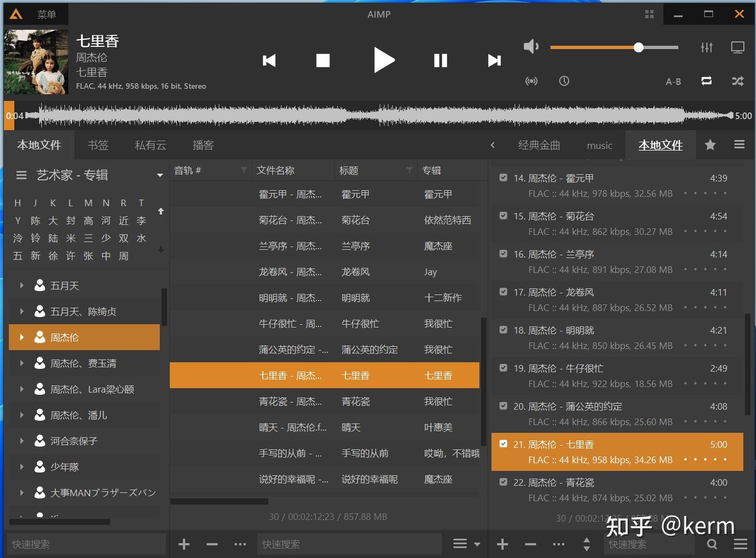Open the internet radio capture icon
The height and width of the screenshot is (558, 756).
coord(531,81)
